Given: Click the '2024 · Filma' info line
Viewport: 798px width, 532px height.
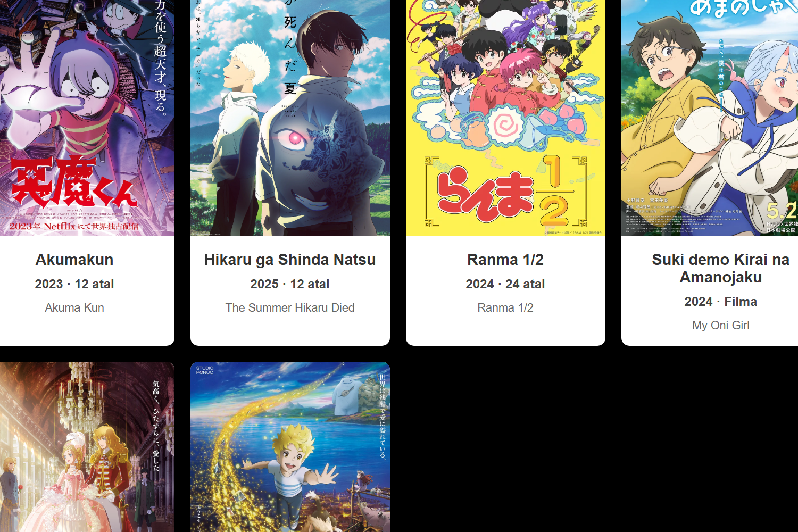Looking at the screenshot, I should click(721, 302).
